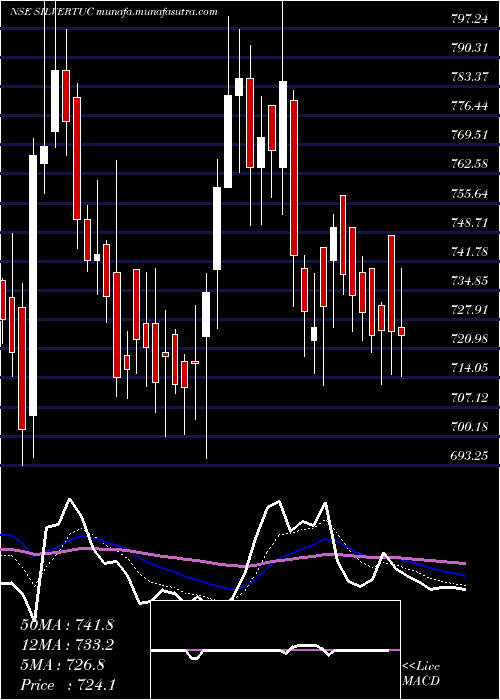Click the 734.85 price axis label
The width and height of the screenshot is (500, 700).
pos(470,281)
